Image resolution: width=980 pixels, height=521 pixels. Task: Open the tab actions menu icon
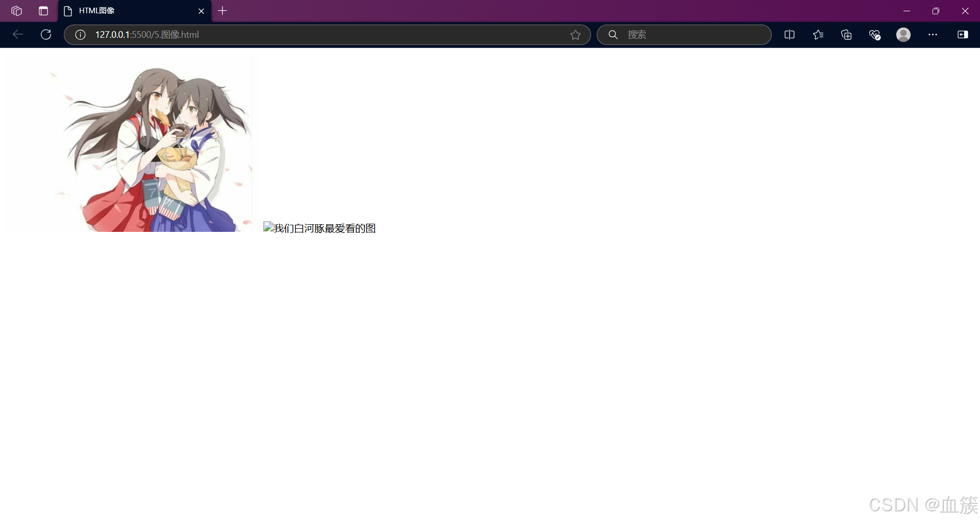(x=43, y=11)
